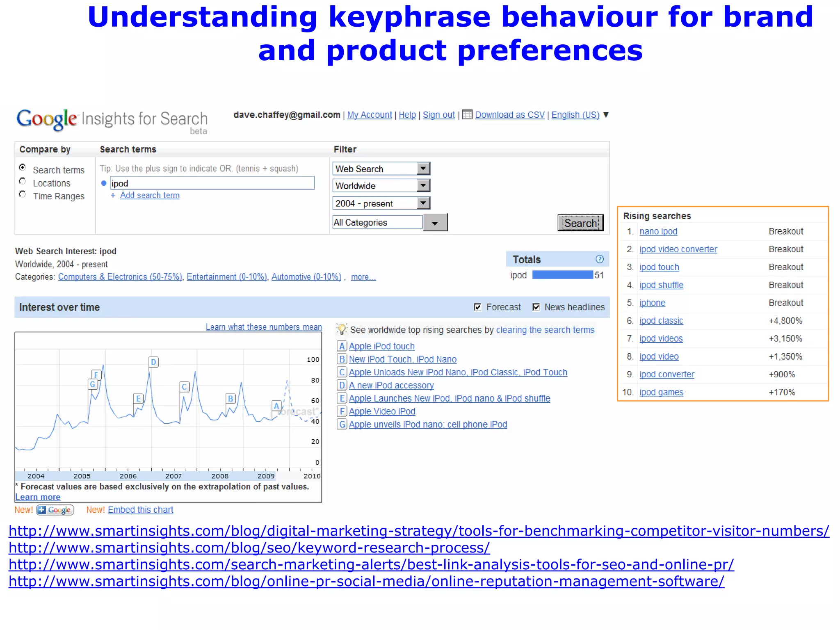The width and height of the screenshot is (840, 630).
Task: Click chart flag E on the graph
Action: click(139, 399)
